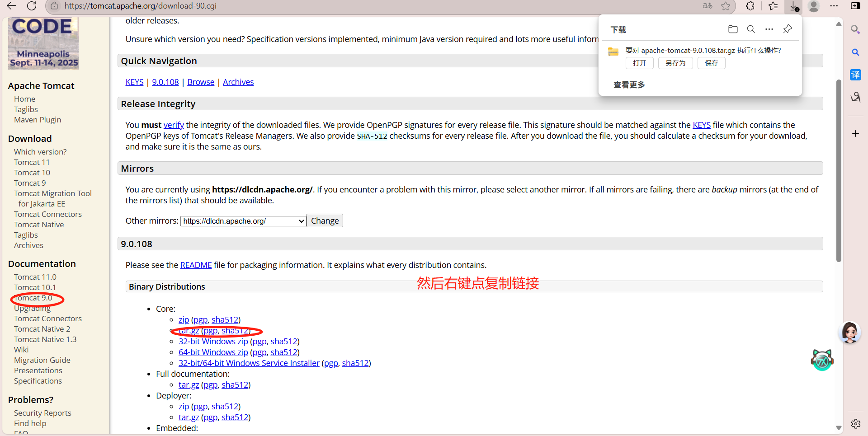Image resolution: width=868 pixels, height=436 pixels.
Task: Click the address bar URL field
Action: [x=380, y=6]
